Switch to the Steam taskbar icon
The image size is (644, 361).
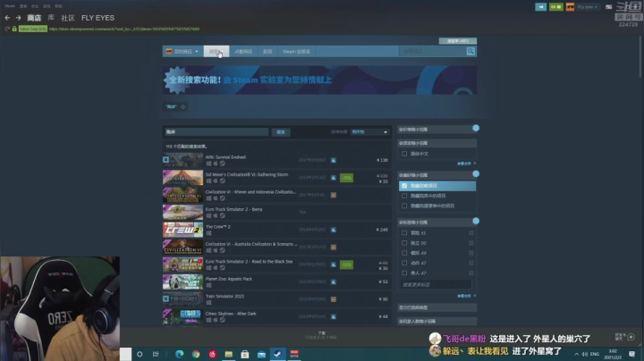277,354
